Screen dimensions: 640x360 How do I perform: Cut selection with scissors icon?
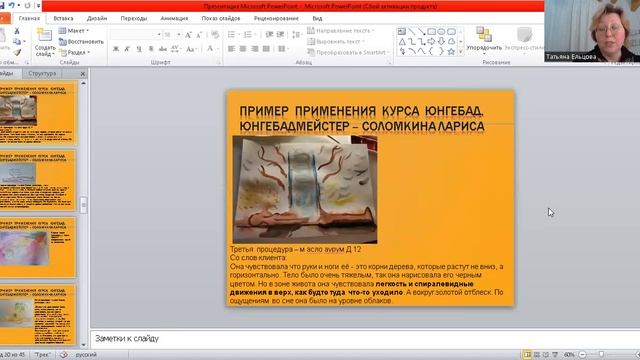[17, 31]
